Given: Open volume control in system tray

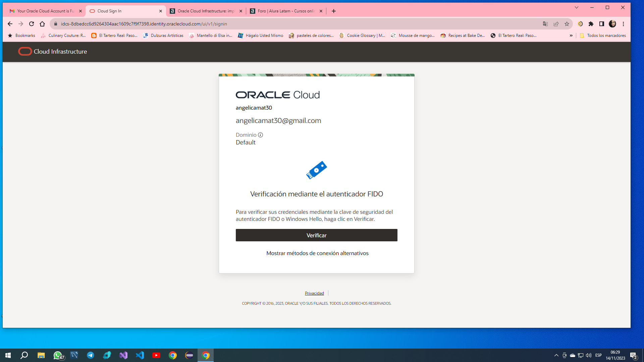Looking at the screenshot, I should 589,355.
